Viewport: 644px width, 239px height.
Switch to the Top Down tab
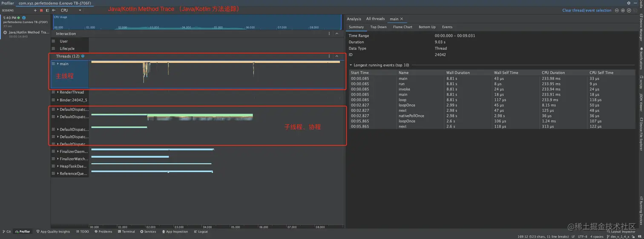[x=378, y=27]
